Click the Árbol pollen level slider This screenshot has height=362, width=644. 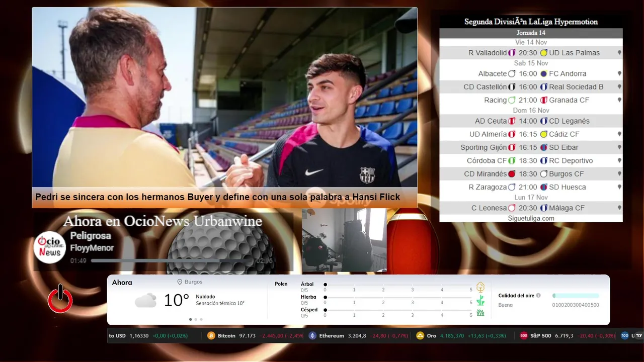(398, 285)
